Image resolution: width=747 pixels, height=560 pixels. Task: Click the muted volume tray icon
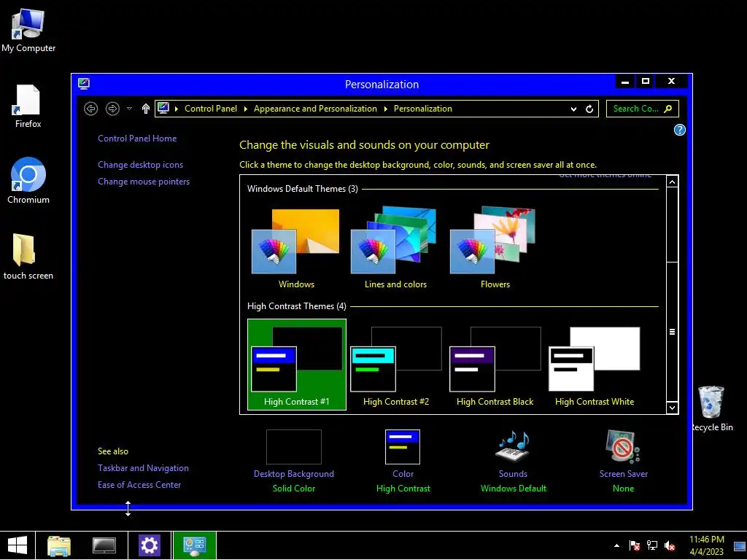670,545
